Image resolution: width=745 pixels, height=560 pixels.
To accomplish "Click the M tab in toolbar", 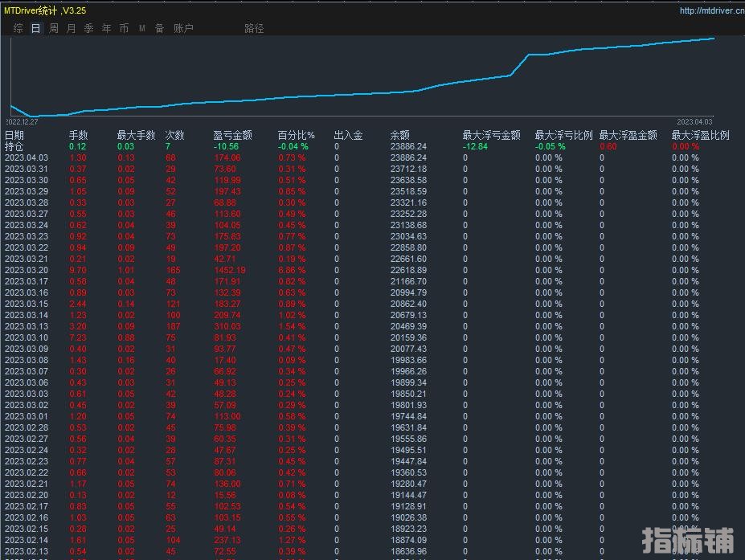I will click(x=142, y=28).
